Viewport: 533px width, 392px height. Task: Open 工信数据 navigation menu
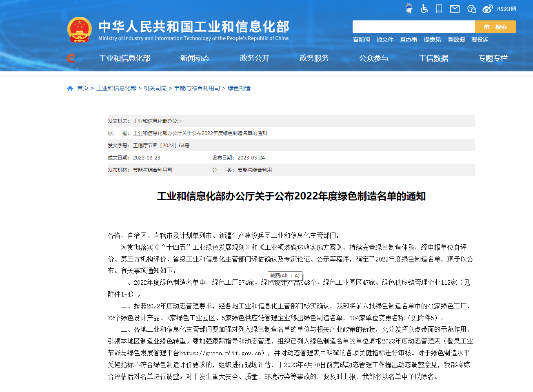click(x=433, y=58)
